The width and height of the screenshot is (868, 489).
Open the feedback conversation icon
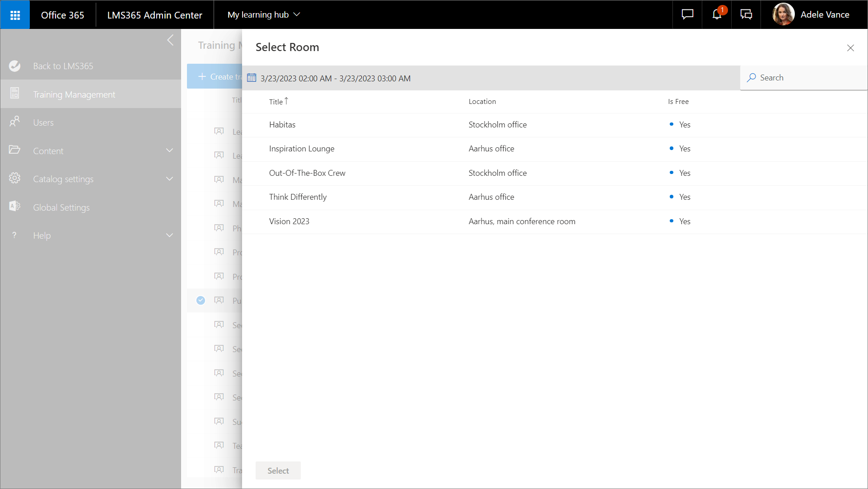[746, 14]
